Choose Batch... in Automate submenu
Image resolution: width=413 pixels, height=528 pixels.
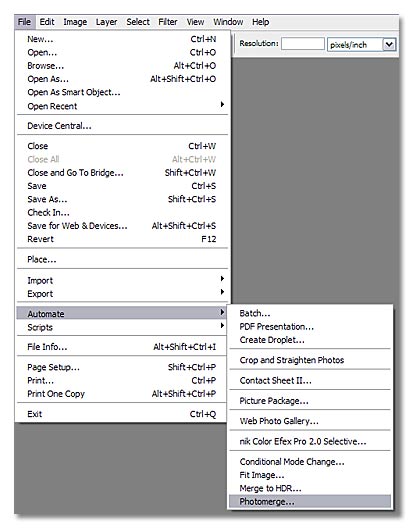310,313
